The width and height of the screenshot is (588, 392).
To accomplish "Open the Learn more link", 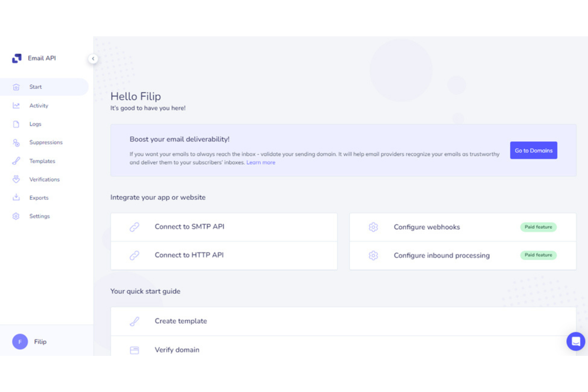I will pyautogui.click(x=261, y=162).
